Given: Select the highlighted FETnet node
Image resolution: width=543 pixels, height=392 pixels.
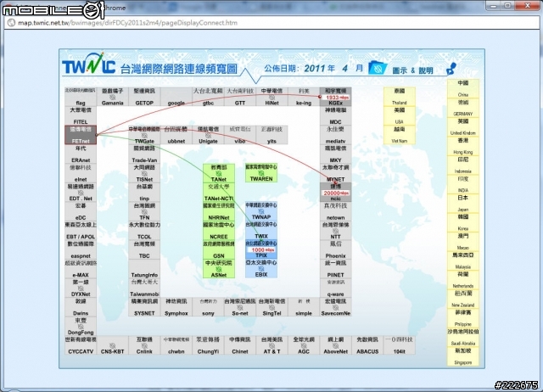Looking at the screenshot, I should (x=81, y=135).
